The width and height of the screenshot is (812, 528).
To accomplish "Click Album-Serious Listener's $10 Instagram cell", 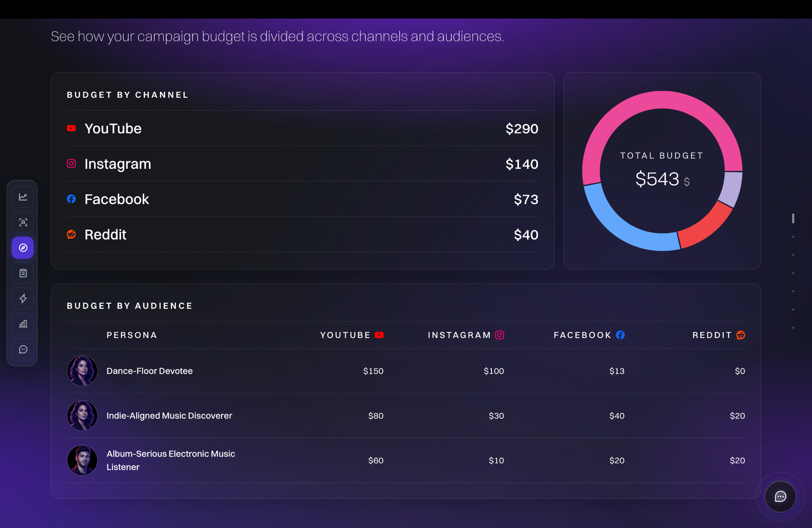I will pos(497,460).
